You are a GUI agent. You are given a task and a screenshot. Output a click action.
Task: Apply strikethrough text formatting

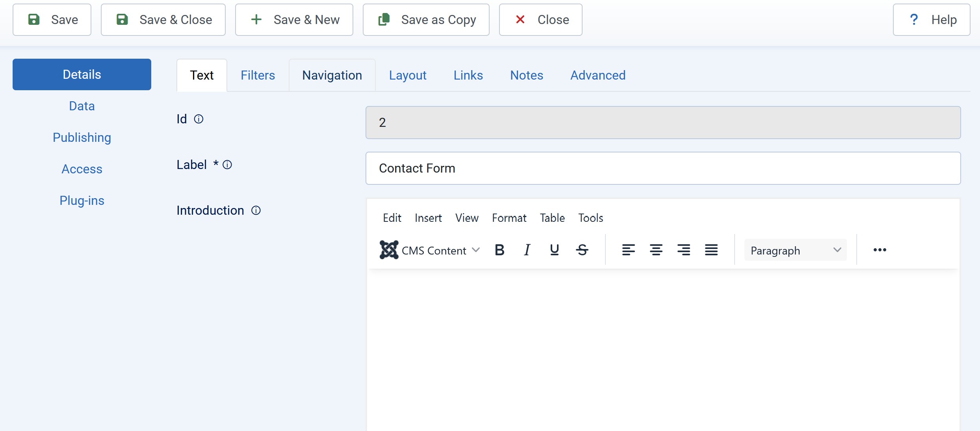click(x=582, y=250)
